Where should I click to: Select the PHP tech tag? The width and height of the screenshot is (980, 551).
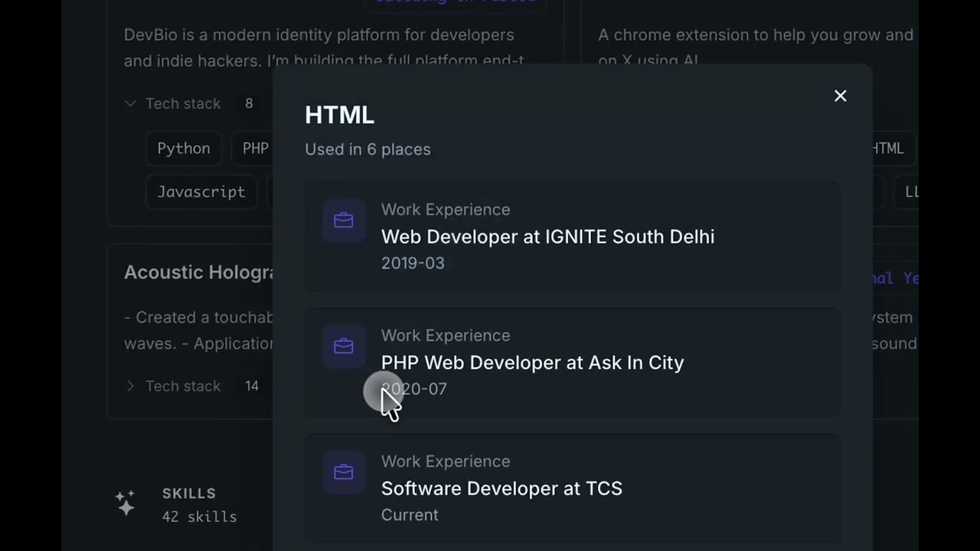pyautogui.click(x=255, y=148)
